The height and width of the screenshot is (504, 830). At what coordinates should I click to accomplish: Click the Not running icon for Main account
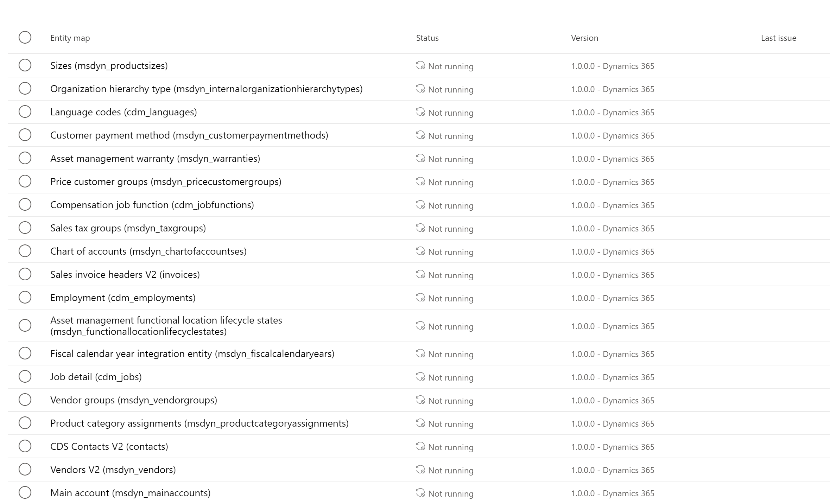[420, 493]
